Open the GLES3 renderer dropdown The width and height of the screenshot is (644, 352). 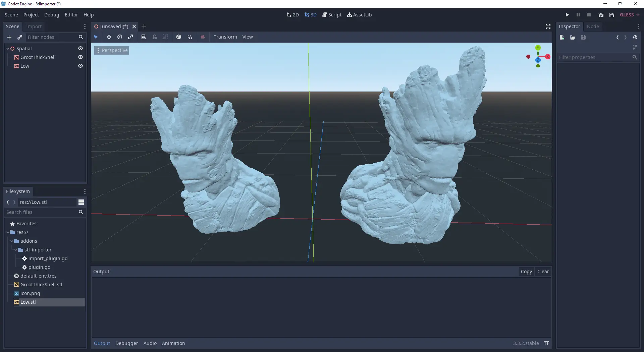(x=630, y=15)
